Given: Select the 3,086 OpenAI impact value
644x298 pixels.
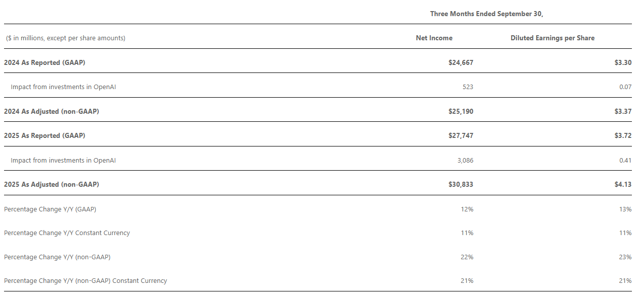Looking at the screenshot, I should [x=464, y=161].
